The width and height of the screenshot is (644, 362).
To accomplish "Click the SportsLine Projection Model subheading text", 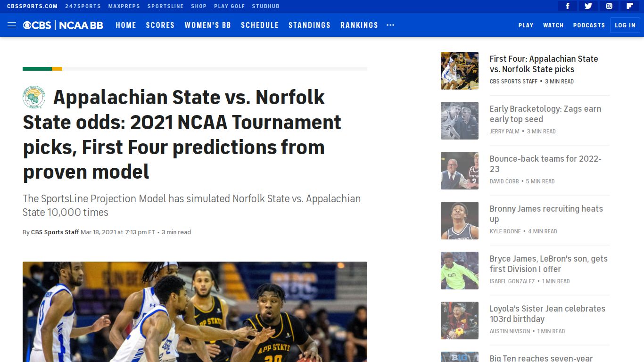I will pos(192,206).
